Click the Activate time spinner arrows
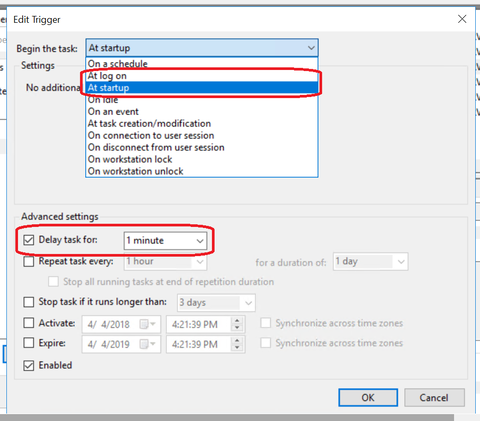Image resolution: width=480 pixels, height=421 pixels. pyautogui.click(x=237, y=324)
